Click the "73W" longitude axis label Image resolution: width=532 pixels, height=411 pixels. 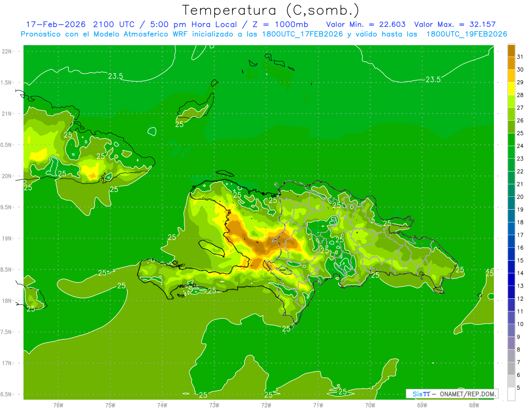pyautogui.click(x=214, y=404)
